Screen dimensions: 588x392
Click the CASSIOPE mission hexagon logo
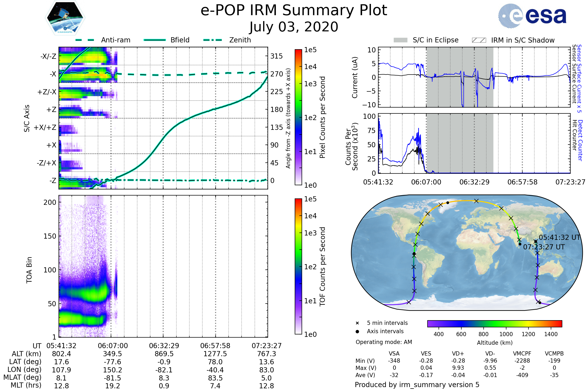tap(65, 18)
